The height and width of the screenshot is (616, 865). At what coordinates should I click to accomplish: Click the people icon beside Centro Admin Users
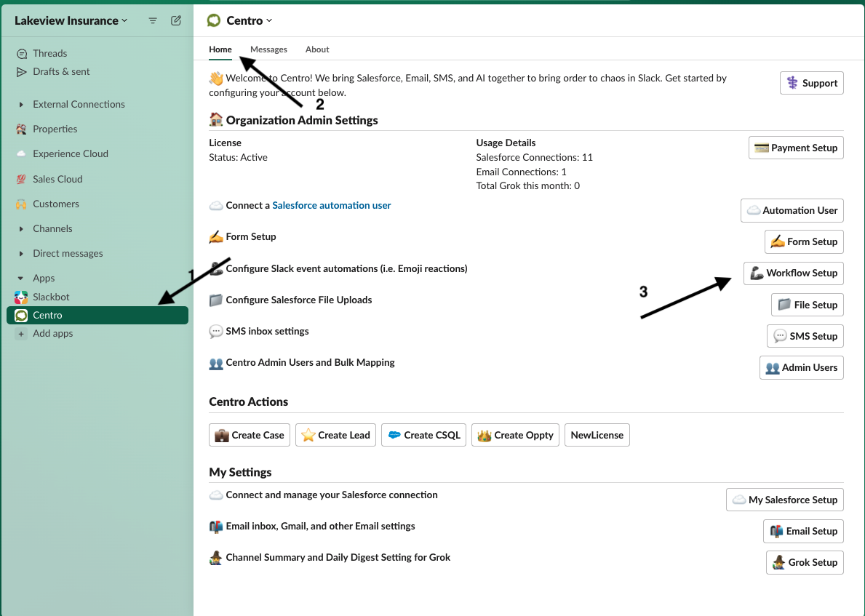215,363
